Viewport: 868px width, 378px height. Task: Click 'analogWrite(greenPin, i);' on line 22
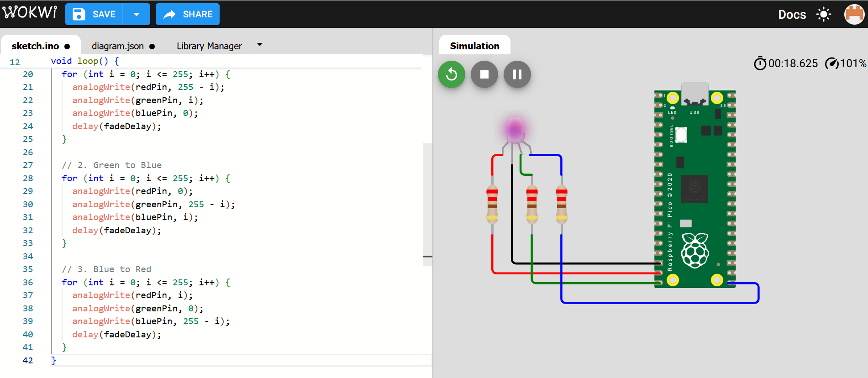point(138,100)
